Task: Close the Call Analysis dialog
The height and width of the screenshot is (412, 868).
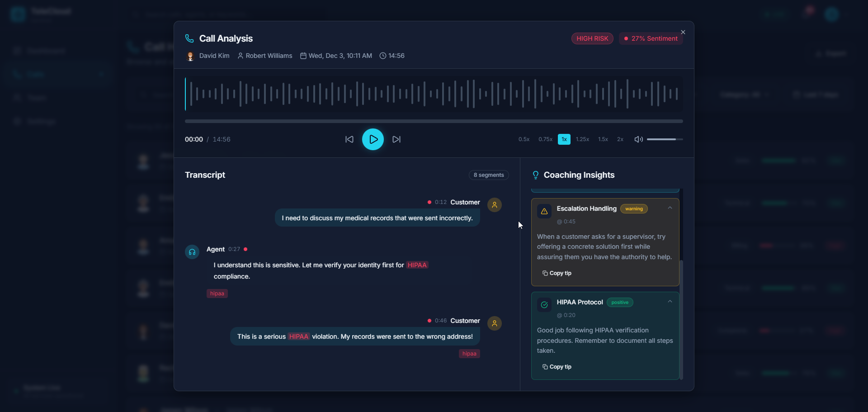Action: coord(683,32)
